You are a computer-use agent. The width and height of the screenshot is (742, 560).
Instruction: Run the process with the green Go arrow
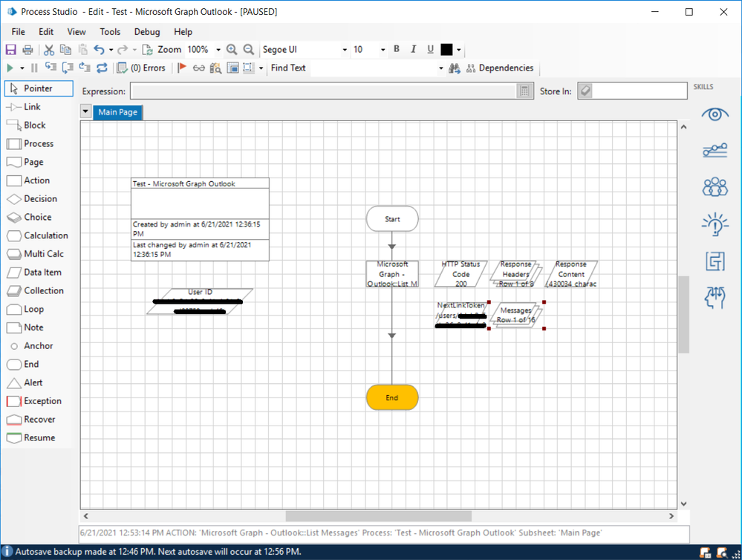[10, 68]
